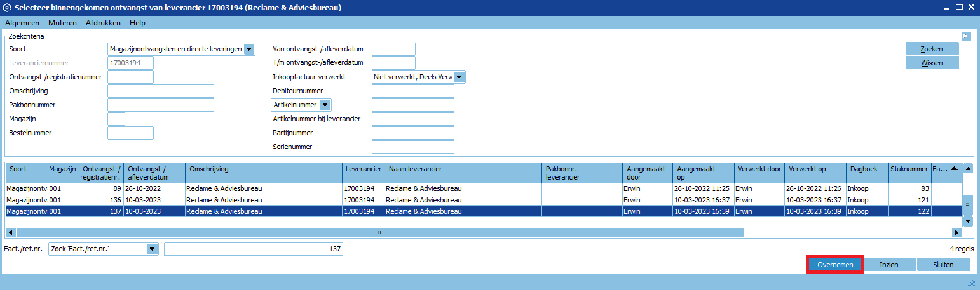The height and width of the screenshot is (290, 980).
Task: Collapse the Zoekcriteria panel with the corner icon
Action: (x=967, y=36)
